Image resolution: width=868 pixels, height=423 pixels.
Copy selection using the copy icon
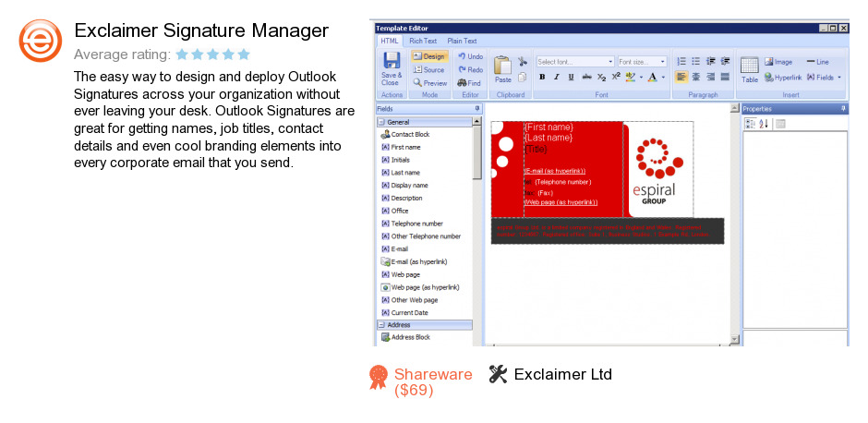point(522,77)
